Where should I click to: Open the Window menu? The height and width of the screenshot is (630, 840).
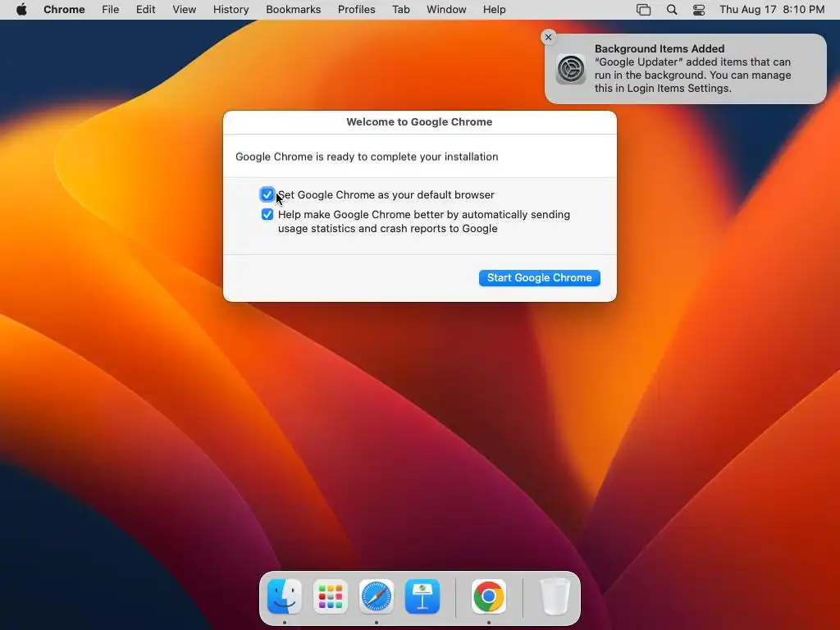tap(446, 10)
